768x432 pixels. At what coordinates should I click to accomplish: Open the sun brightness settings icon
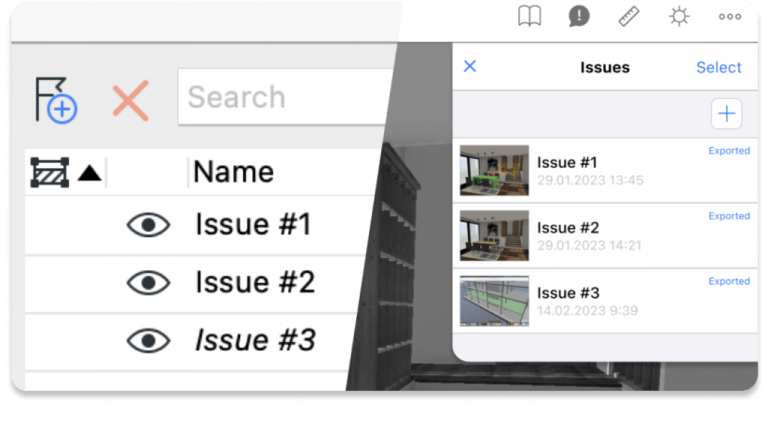coord(679,17)
